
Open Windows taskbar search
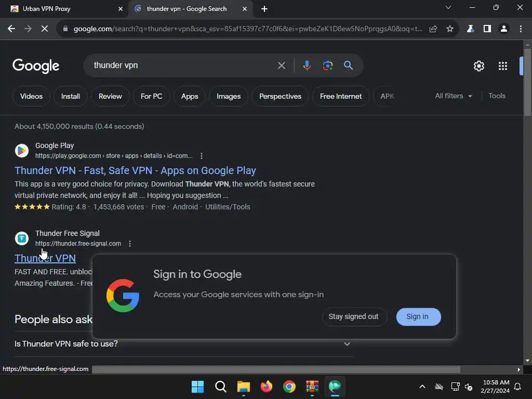(x=220, y=387)
